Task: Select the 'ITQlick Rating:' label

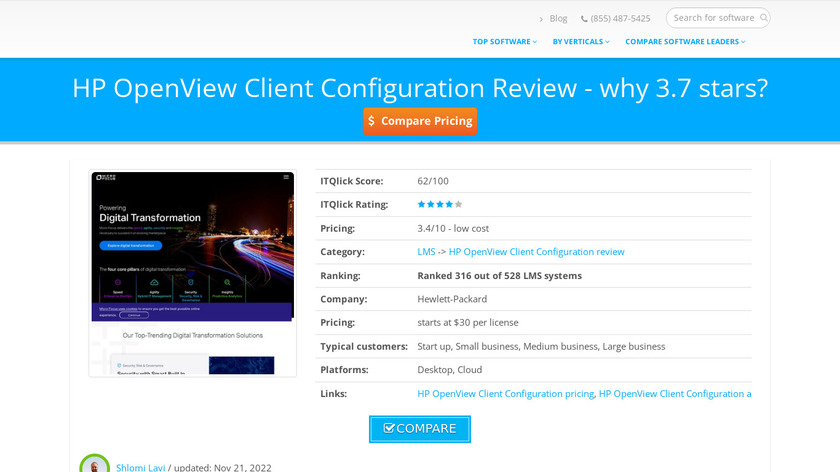Action: 354,205
